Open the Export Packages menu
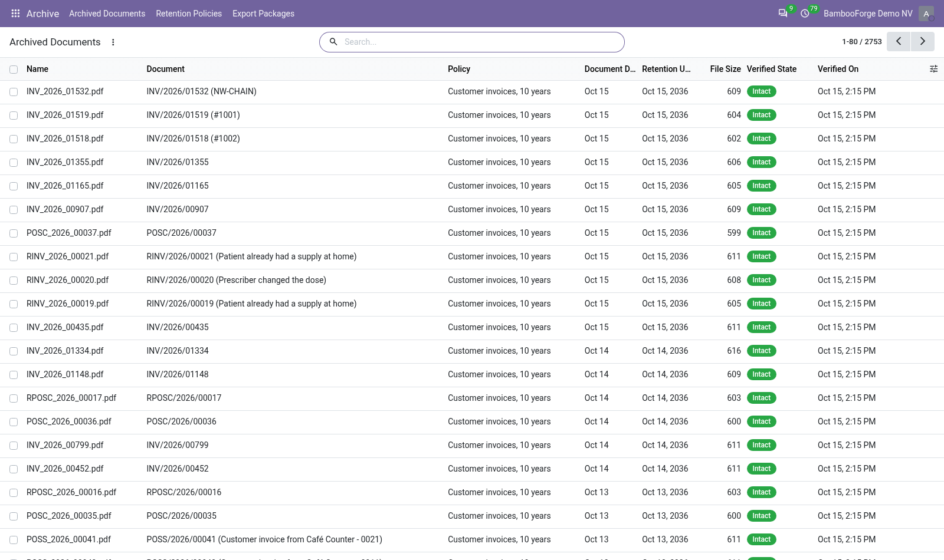The image size is (944, 560). pyautogui.click(x=263, y=14)
